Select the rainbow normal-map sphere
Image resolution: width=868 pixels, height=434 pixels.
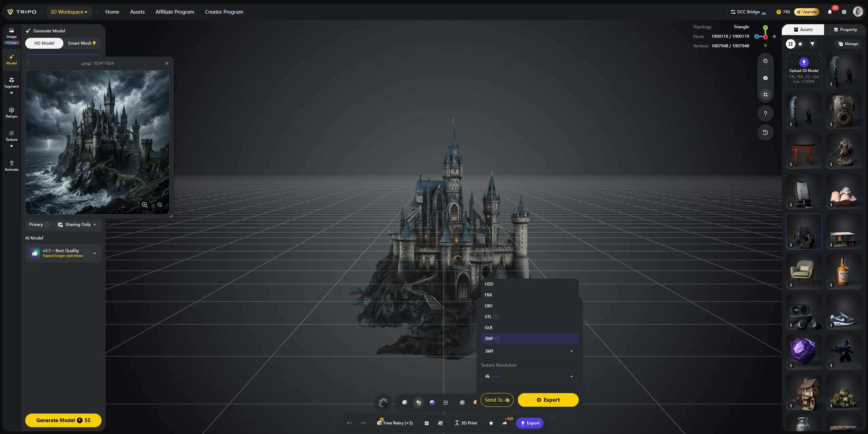pyautogui.click(x=432, y=403)
